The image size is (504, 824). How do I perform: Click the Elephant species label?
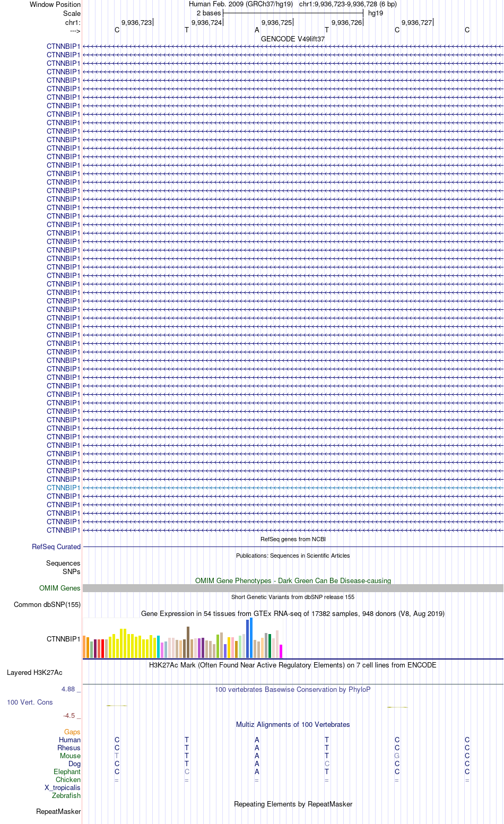(x=67, y=771)
